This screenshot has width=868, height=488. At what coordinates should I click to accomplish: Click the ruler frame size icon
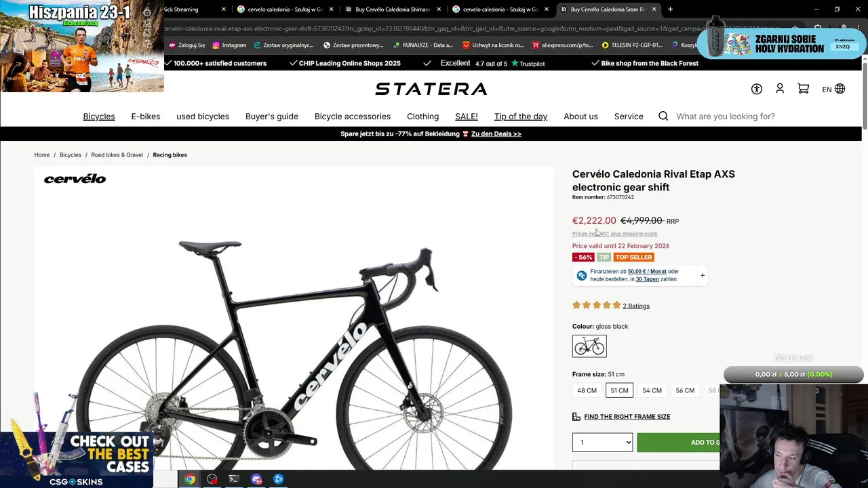pos(576,417)
